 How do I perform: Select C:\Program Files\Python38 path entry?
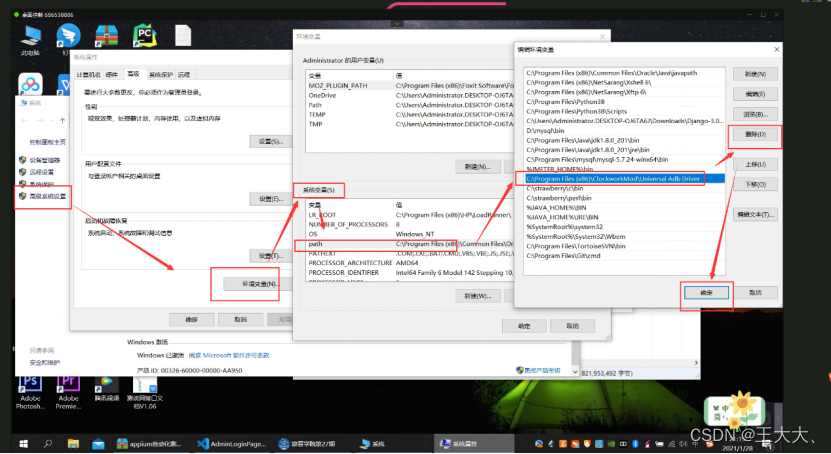[624, 102]
